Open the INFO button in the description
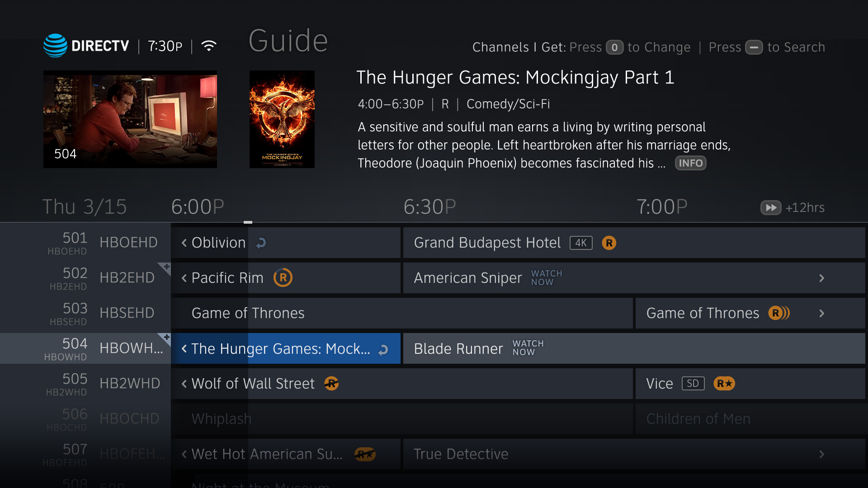 point(690,163)
